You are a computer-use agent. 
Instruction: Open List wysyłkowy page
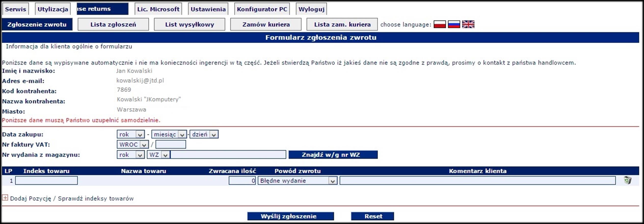tap(189, 24)
